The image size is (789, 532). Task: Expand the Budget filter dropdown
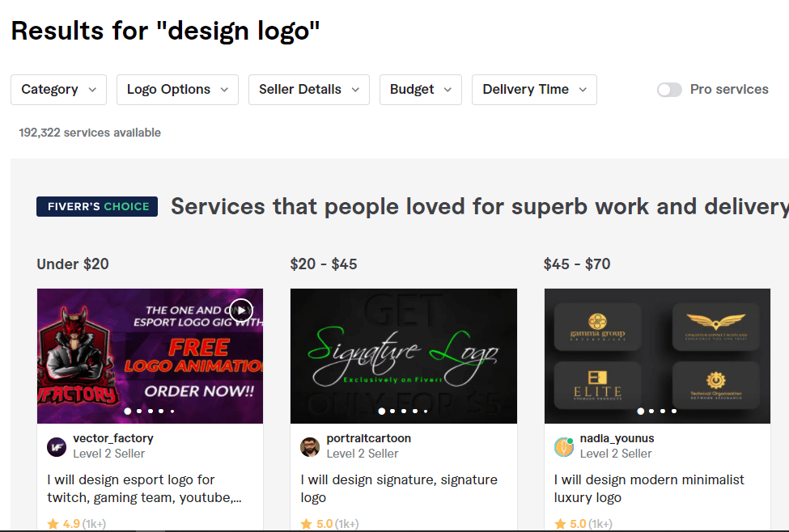(420, 90)
